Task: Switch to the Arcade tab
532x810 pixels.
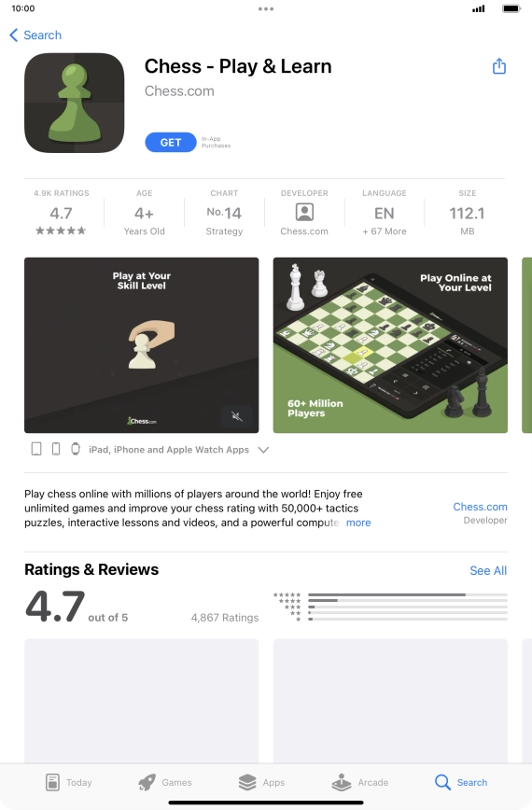Action: pos(360,783)
